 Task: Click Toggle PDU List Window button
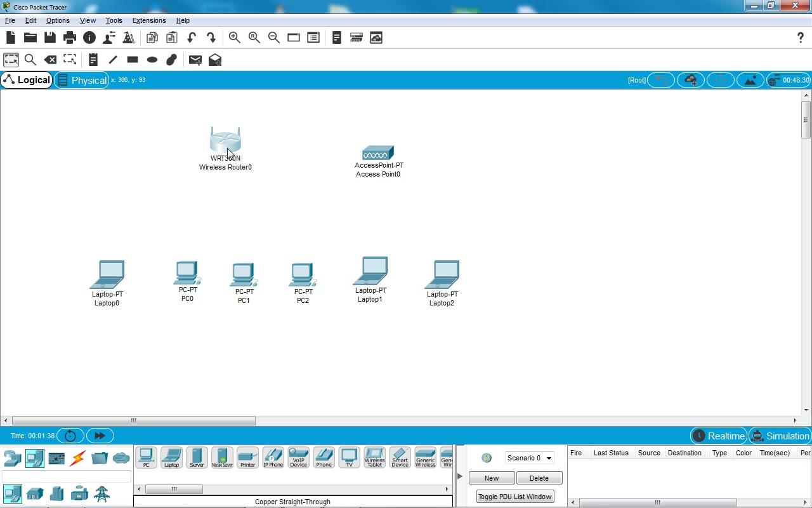514,497
